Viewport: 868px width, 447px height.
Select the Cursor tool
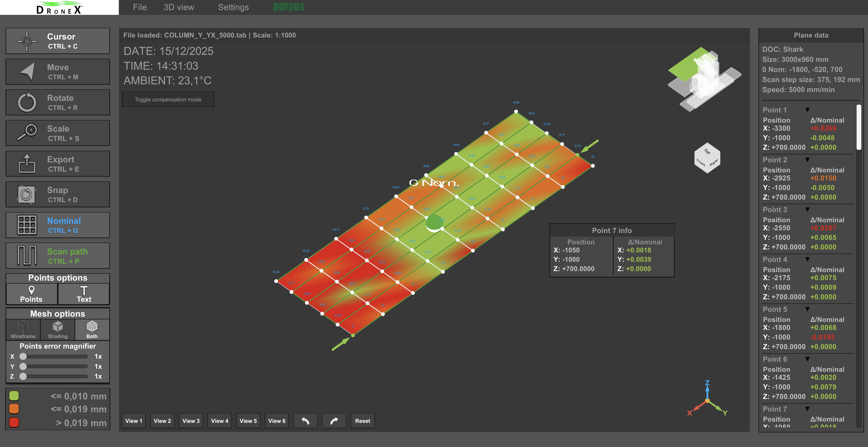pos(58,41)
